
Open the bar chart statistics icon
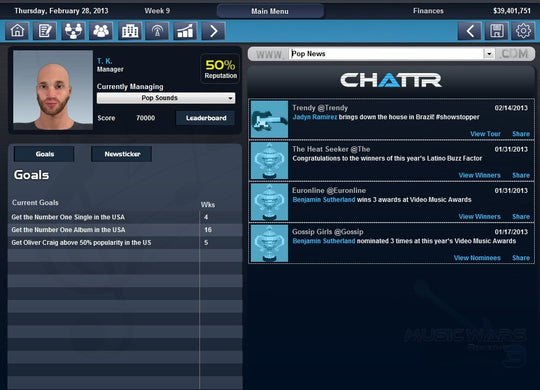(185, 31)
